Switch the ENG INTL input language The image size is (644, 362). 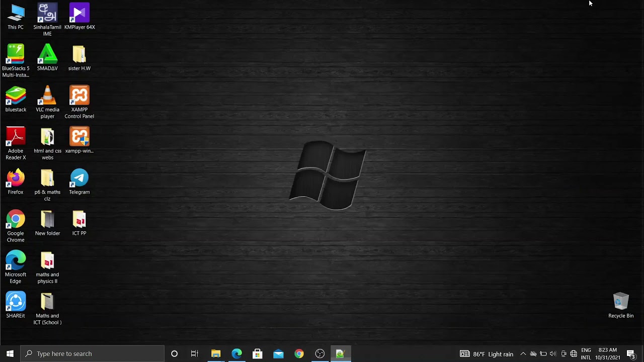coord(586,354)
